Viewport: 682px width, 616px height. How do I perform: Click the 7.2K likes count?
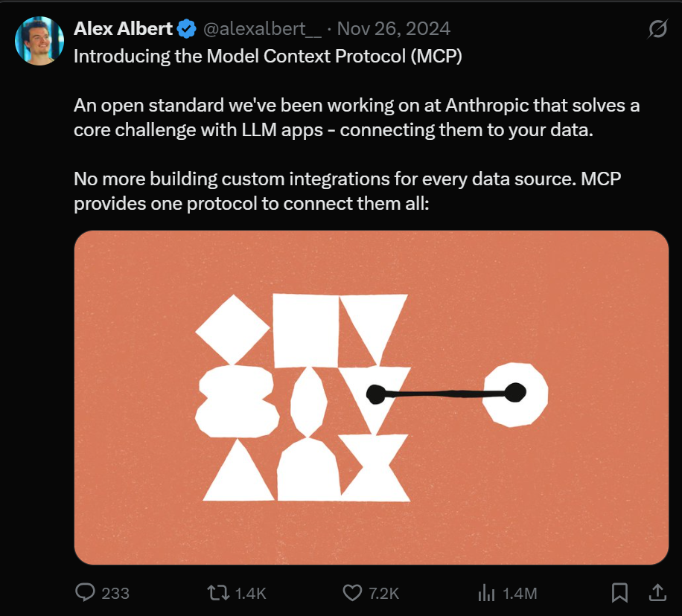(x=384, y=593)
